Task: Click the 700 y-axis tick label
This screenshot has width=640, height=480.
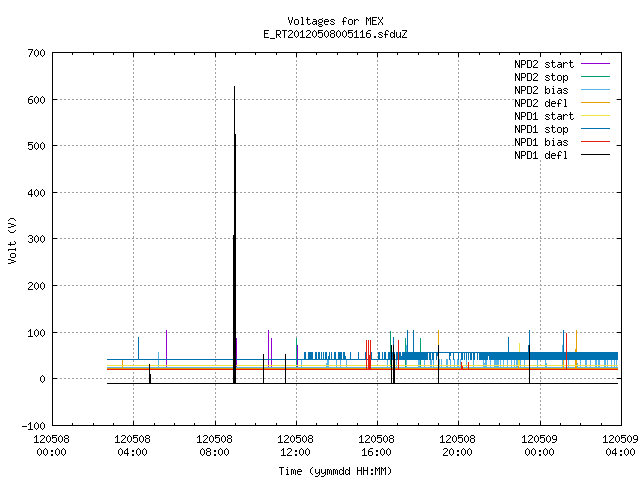Action: [36, 53]
